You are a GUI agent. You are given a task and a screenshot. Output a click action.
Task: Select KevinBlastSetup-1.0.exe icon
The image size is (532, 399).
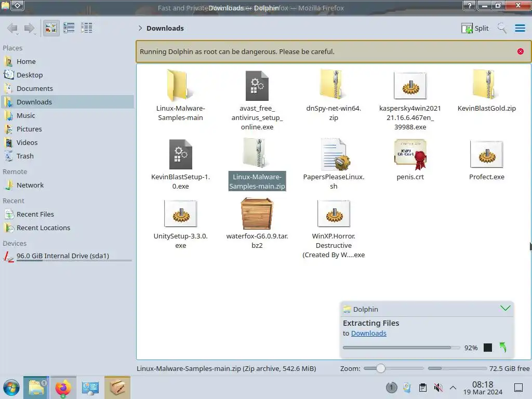[180, 154]
